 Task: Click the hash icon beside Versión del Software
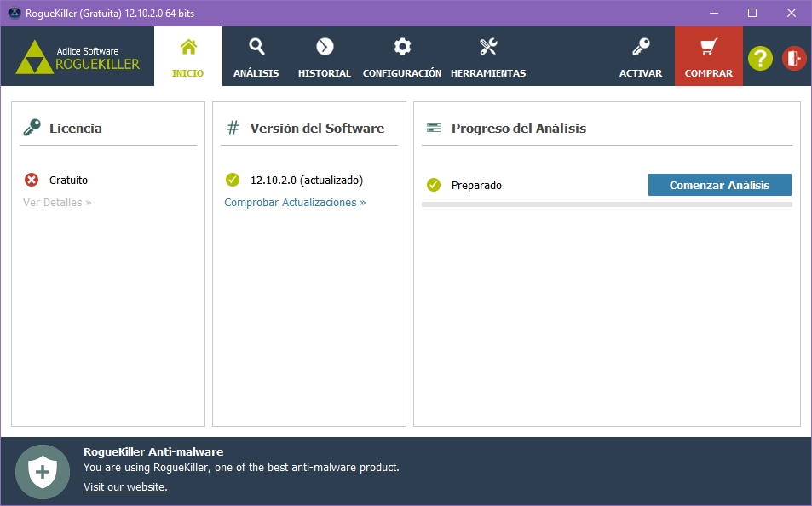pos(233,128)
